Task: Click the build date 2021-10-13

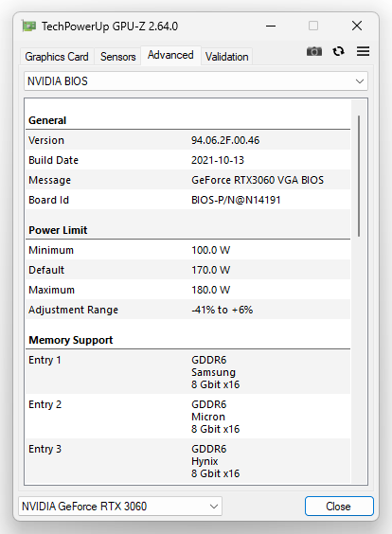Action: (218, 160)
